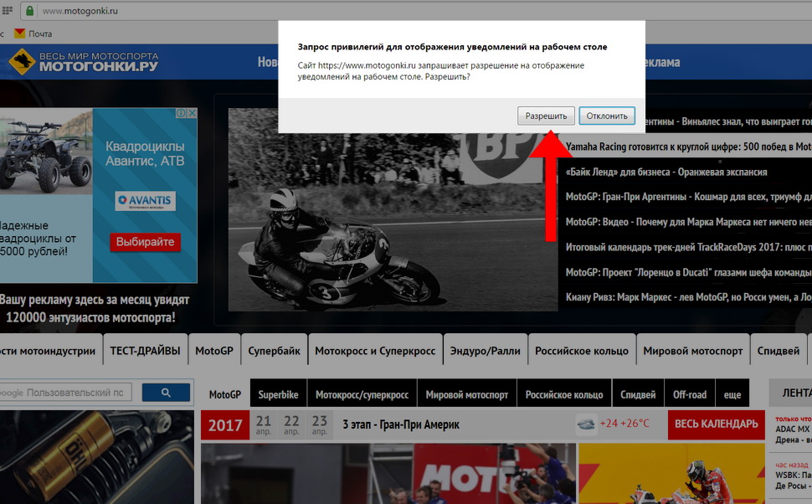This screenshot has height=504, width=812.
Task: Select the Мотокросс/суперкросс calendar tab
Action: (362, 394)
